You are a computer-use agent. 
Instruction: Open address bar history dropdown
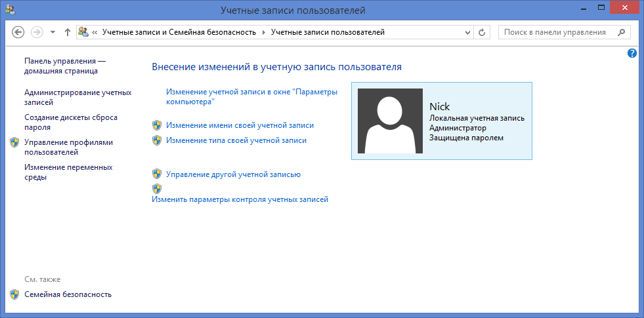point(467,32)
